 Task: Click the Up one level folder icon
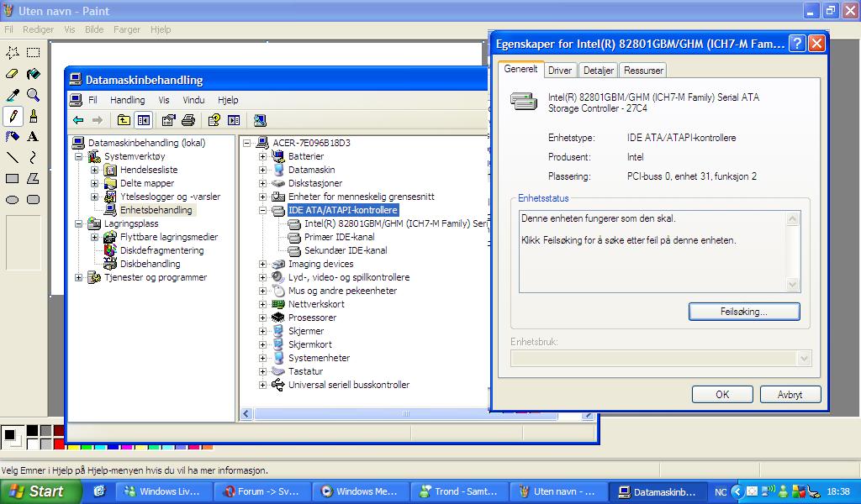point(124,120)
